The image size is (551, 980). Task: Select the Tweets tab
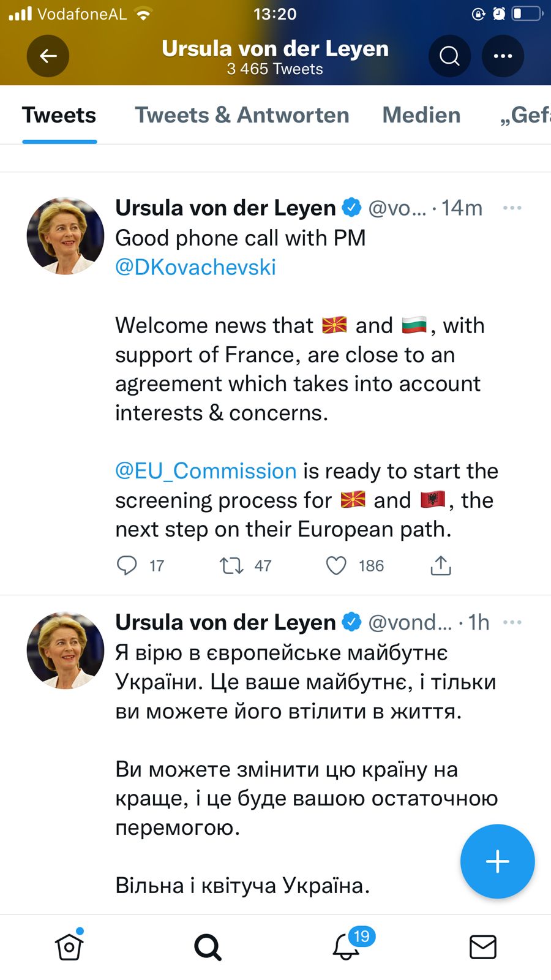pyautogui.click(x=59, y=115)
